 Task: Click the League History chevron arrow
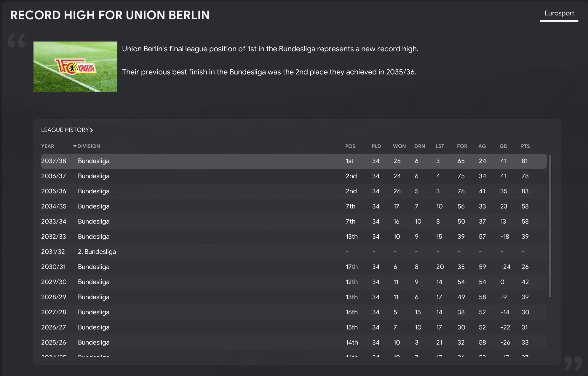92,130
